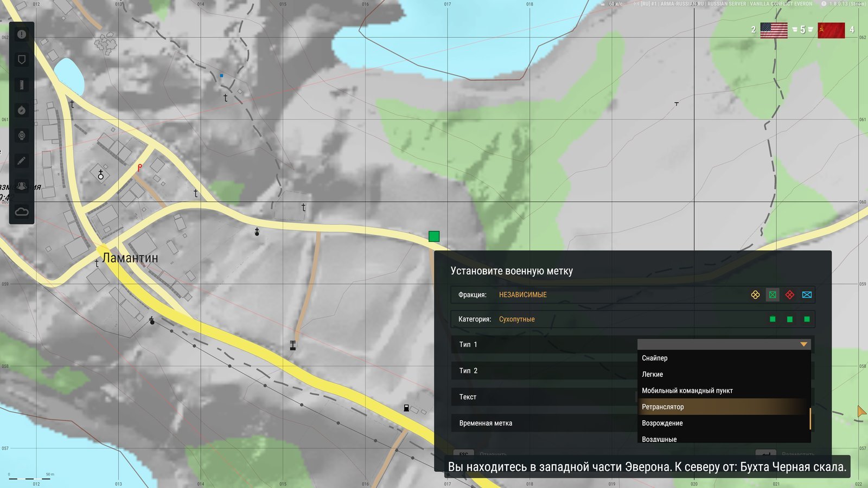868x488 pixels.
Task: Click the dropdown list scrollbar handle
Action: tap(810, 419)
